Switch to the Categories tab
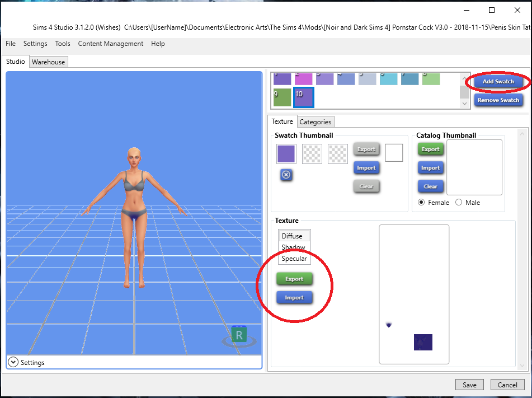532x398 pixels. pyautogui.click(x=316, y=121)
